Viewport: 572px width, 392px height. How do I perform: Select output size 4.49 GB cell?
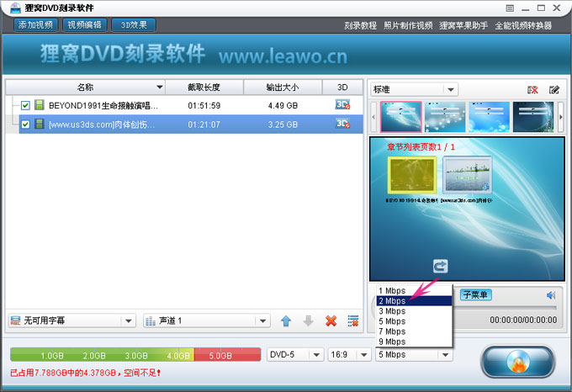tap(283, 105)
